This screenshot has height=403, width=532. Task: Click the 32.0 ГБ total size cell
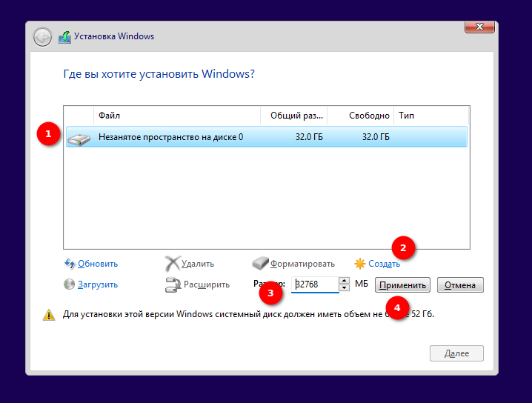coord(309,137)
